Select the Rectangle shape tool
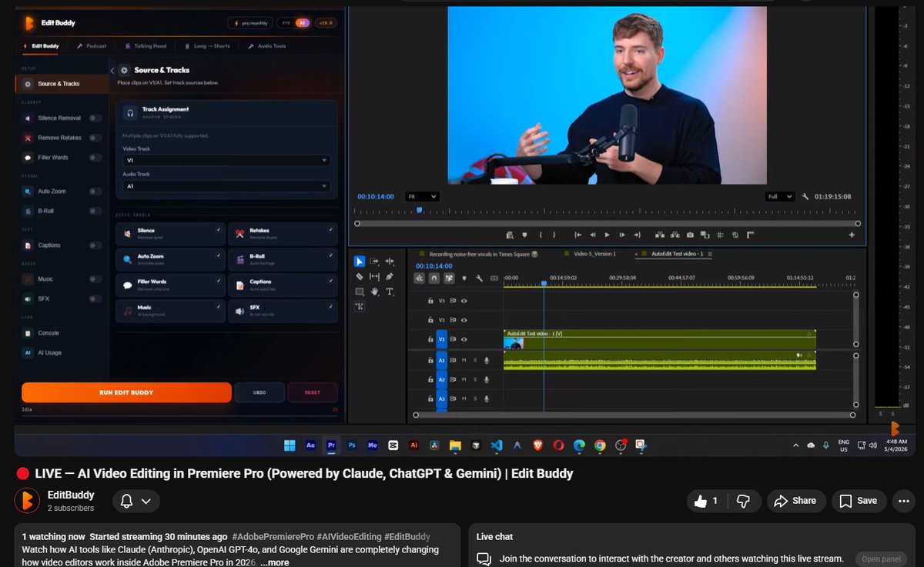 pos(360,292)
